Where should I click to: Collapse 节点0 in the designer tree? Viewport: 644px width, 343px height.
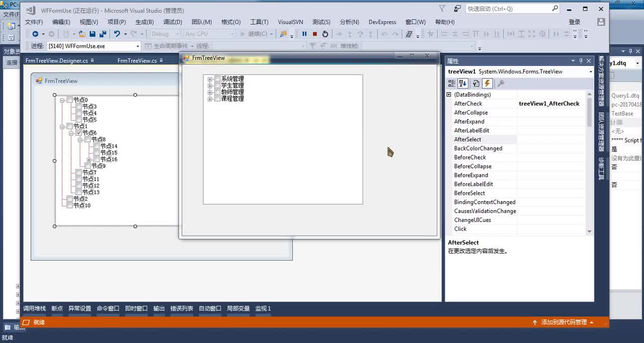[62, 100]
